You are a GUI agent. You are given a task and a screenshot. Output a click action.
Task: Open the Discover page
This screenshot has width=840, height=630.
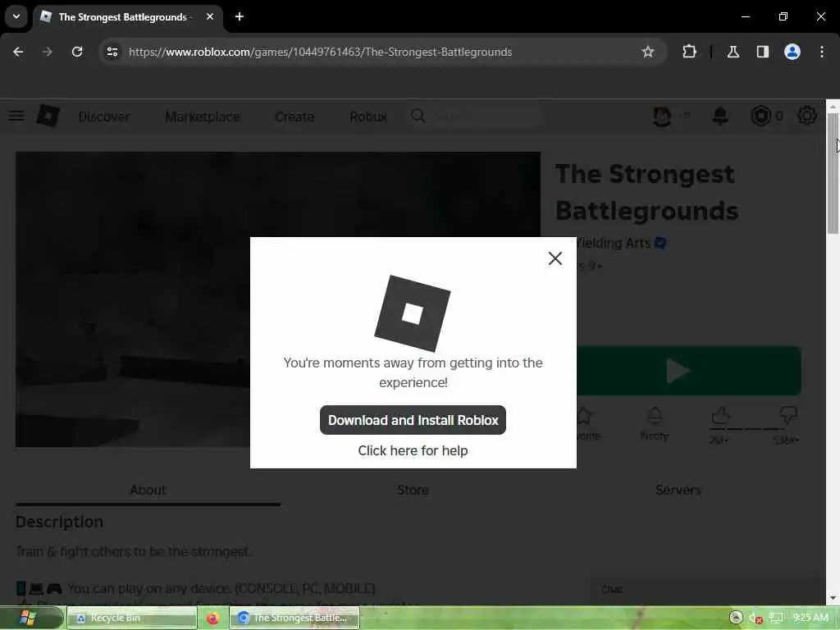click(104, 116)
